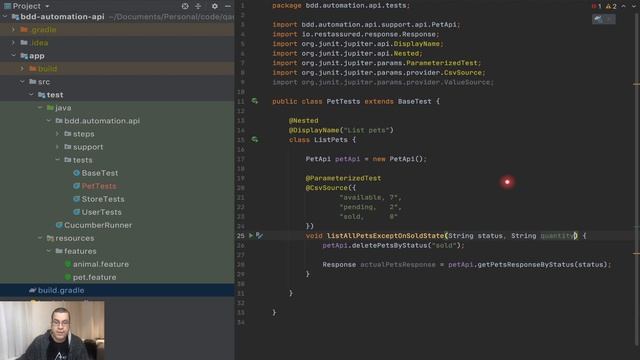Click the build.gradle elephant icon
640x360 pixels.
pyautogui.click(x=33, y=290)
